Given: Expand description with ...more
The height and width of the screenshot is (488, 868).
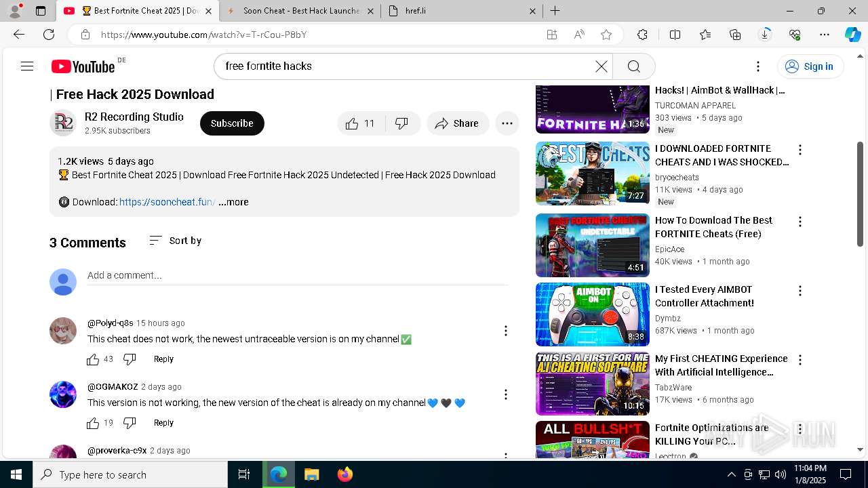Looking at the screenshot, I should [233, 202].
